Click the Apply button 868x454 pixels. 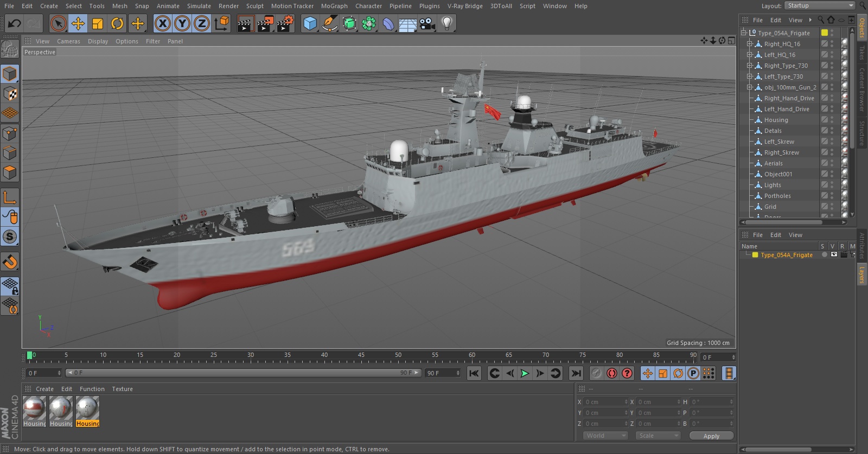pyautogui.click(x=711, y=436)
